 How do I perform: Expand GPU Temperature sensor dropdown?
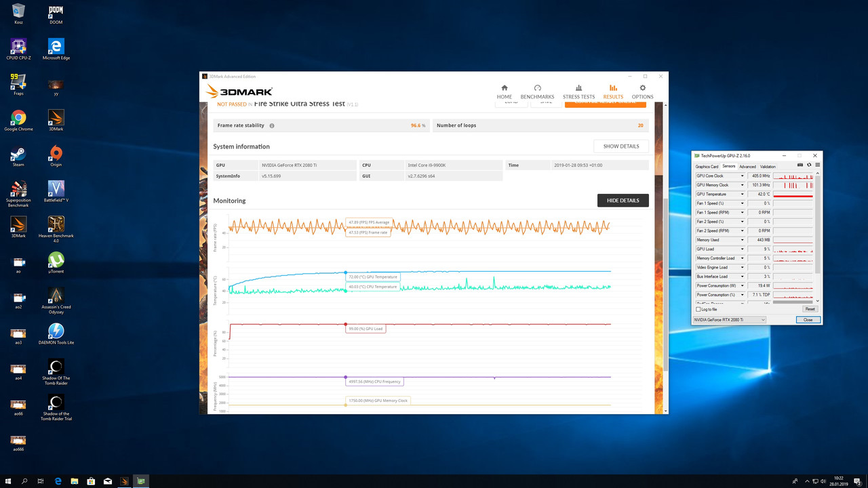click(x=743, y=195)
